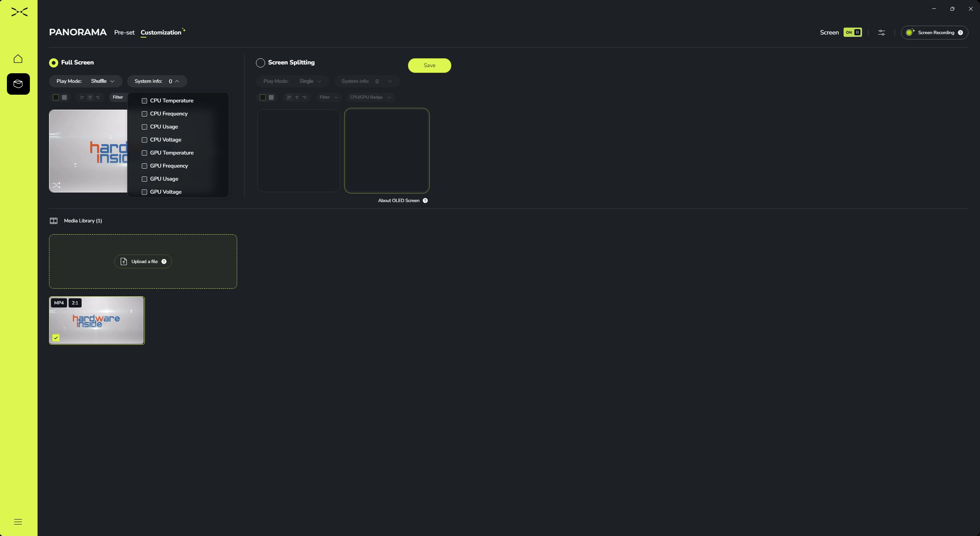Open the Play Mode Shuffle dropdown
The image size is (980, 536).
point(102,81)
